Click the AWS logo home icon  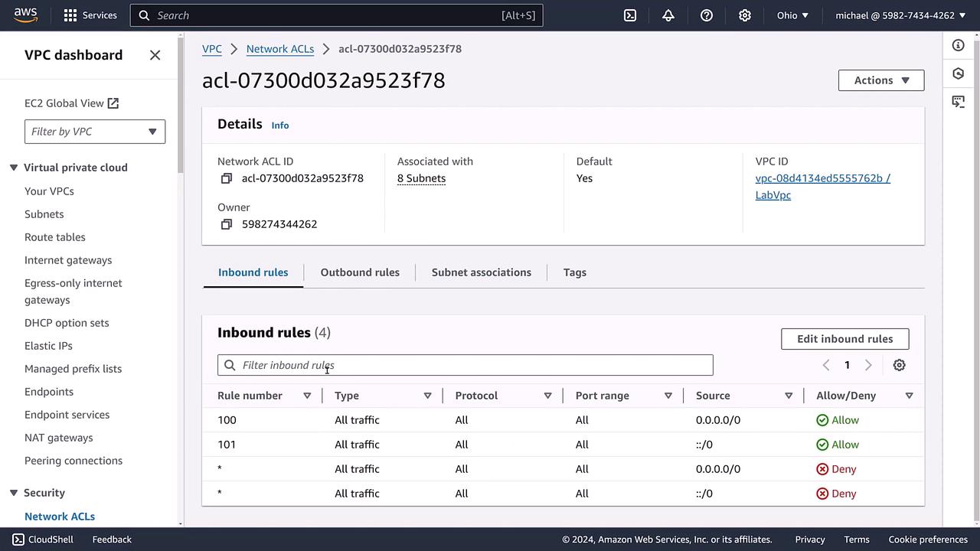(25, 15)
